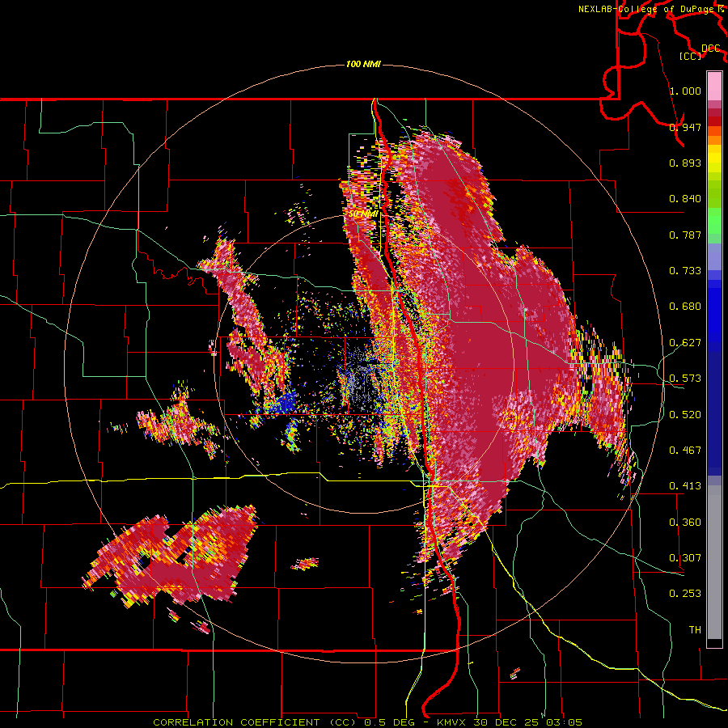Click the 0.360 scale value
728x728 pixels.
click(x=685, y=523)
